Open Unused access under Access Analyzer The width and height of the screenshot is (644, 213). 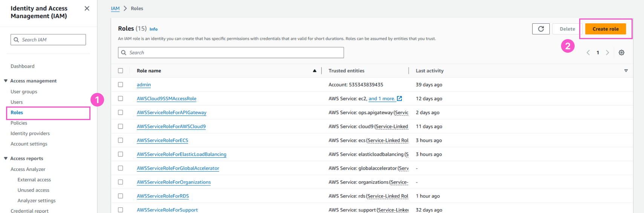pos(34,190)
